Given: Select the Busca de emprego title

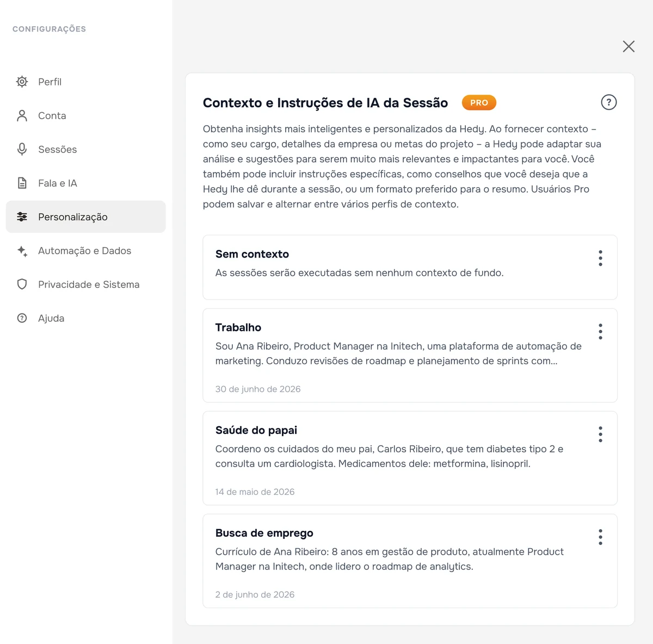Looking at the screenshot, I should coord(264,533).
